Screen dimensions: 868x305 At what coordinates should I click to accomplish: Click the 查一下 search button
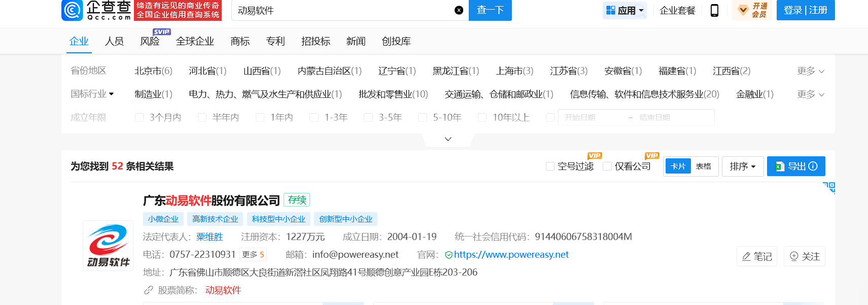(490, 10)
